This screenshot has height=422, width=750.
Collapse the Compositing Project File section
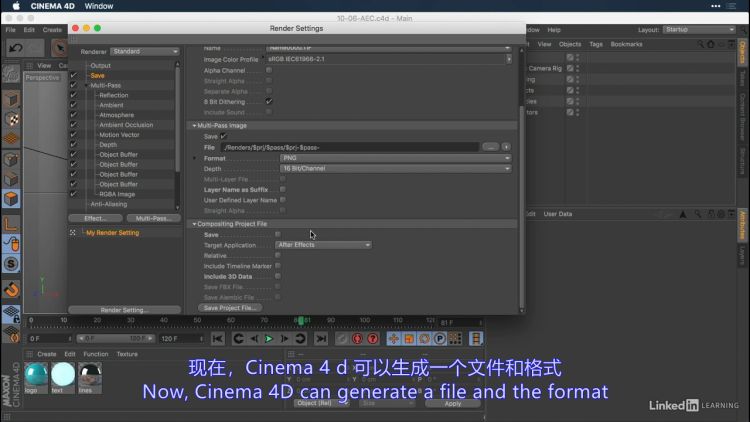(x=194, y=224)
